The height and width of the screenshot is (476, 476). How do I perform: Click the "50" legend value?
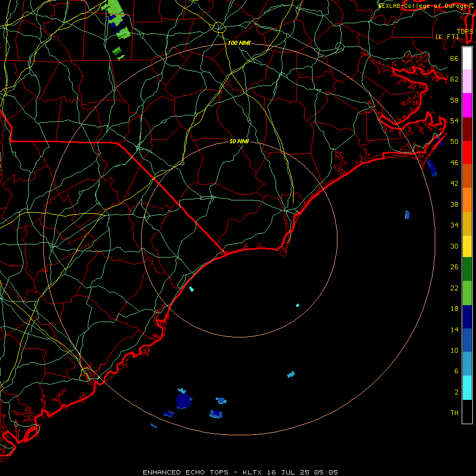click(454, 141)
